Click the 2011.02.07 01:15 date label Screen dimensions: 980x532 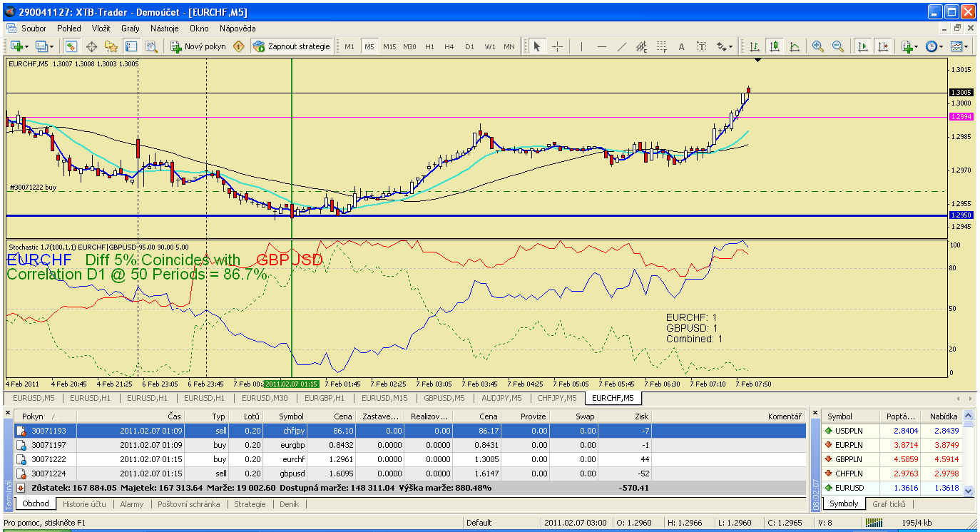[x=292, y=384]
